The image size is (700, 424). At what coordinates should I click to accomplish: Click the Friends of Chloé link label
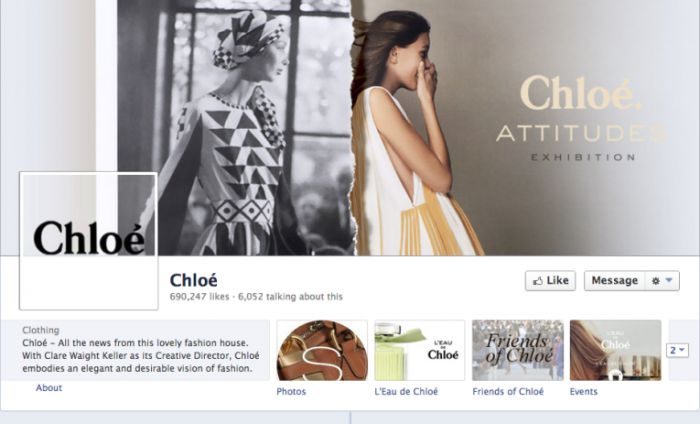[x=508, y=391]
